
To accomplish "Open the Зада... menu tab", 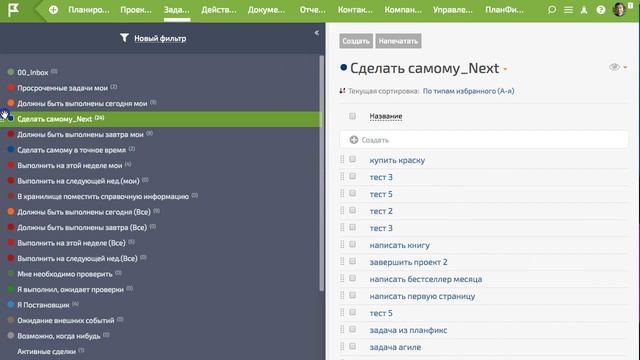I will [176, 10].
